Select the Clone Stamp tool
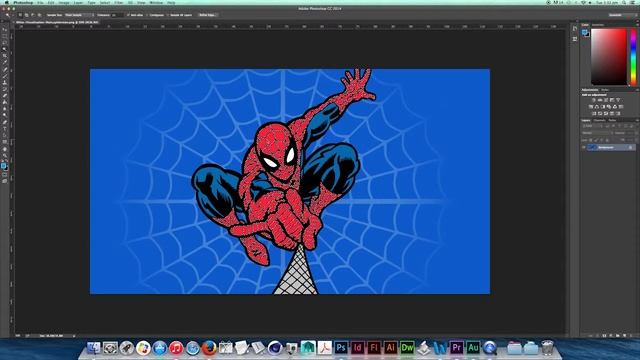Image resolution: width=640 pixels, height=360 pixels. 4,84
